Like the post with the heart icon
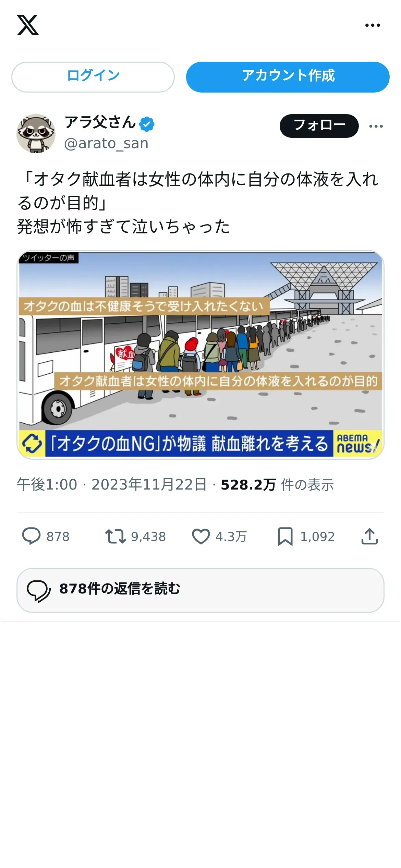401x868 pixels. pos(201,537)
